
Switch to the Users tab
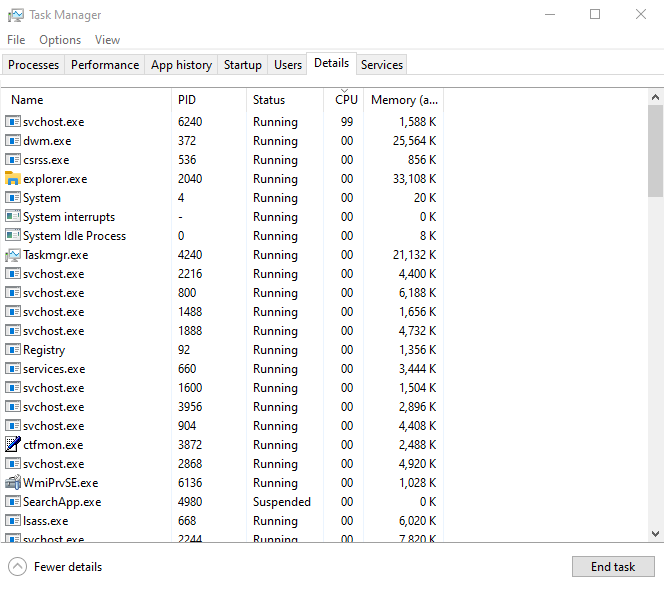pos(288,65)
